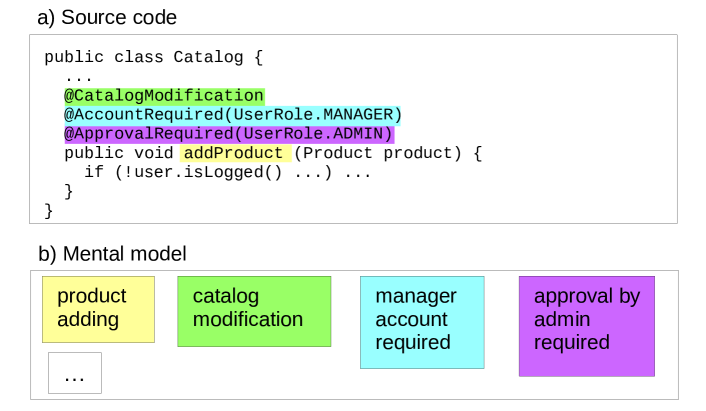The height and width of the screenshot is (411, 706).
Task: Click the purple @ApprovalRequired annotation
Action: pyautogui.click(x=229, y=134)
